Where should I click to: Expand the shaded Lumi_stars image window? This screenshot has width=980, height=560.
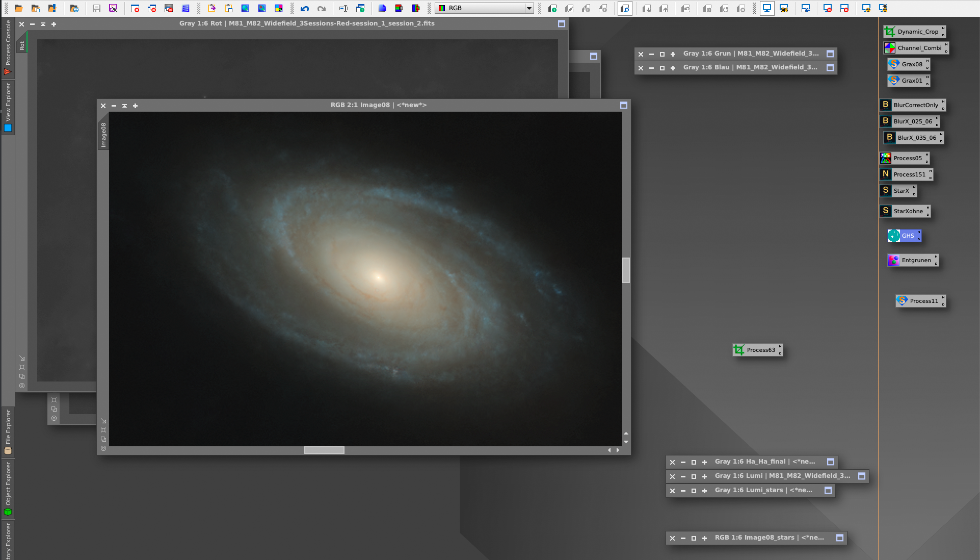click(x=694, y=491)
